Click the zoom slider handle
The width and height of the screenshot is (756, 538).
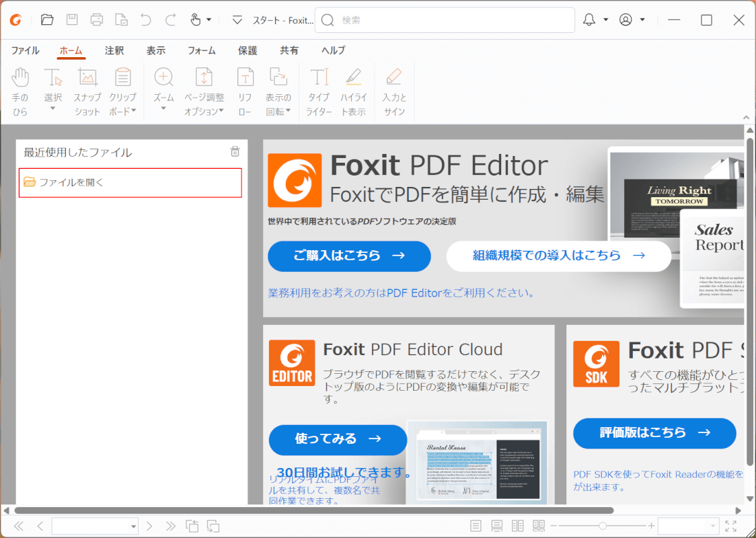602,526
